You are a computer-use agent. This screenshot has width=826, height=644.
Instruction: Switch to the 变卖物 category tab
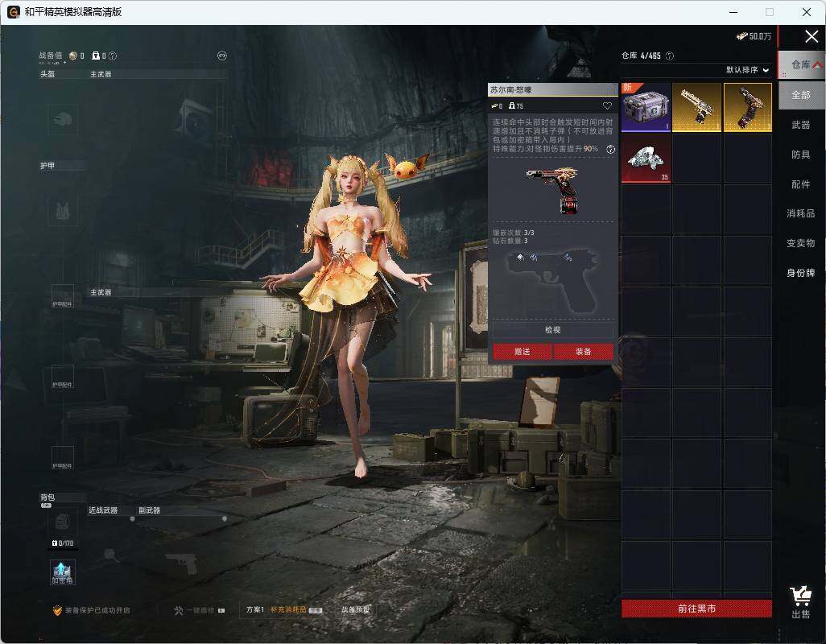point(801,243)
